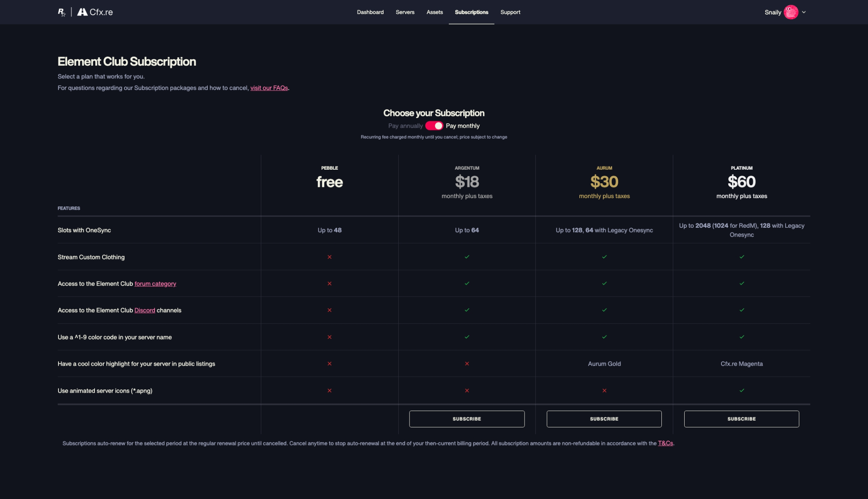This screenshot has width=868, height=499.
Task: Click Aurum Up to 128 slots cell
Action: click(x=604, y=230)
